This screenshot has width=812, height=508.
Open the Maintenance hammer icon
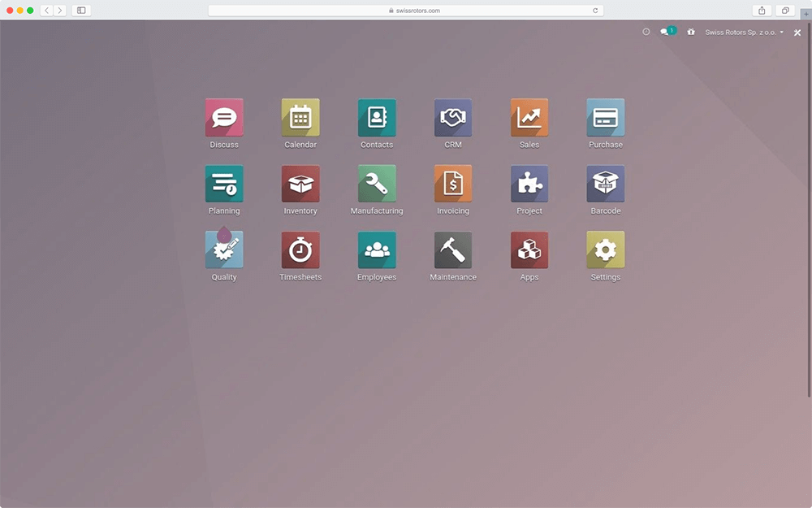[452, 250]
